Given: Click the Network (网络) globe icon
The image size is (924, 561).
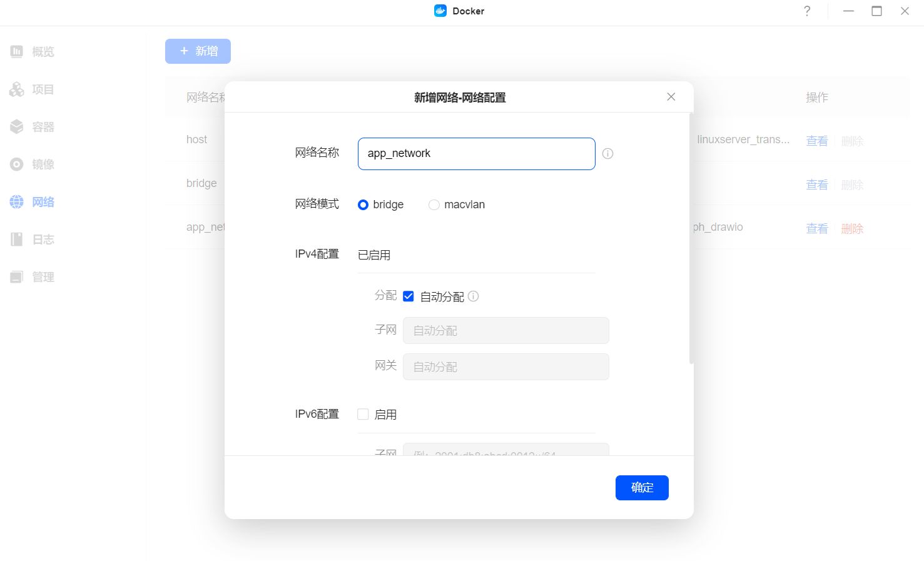Looking at the screenshot, I should pos(17,202).
